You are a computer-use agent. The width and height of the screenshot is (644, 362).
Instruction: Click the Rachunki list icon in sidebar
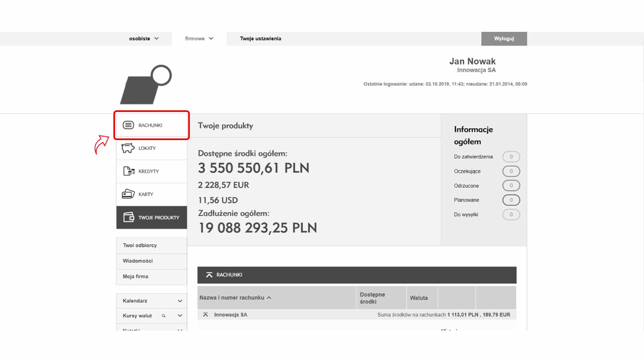[128, 125]
